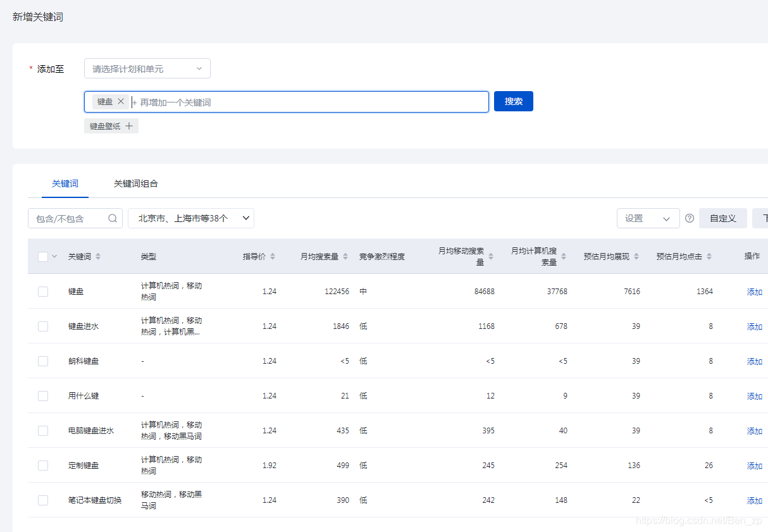
Task: Sort by 关键词 column arrows
Action: coord(98,256)
